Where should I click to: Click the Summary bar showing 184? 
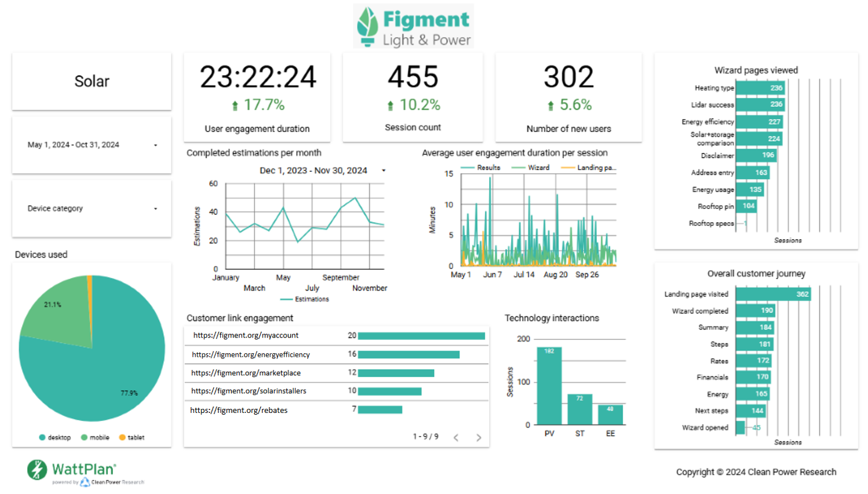pyautogui.click(x=755, y=327)
